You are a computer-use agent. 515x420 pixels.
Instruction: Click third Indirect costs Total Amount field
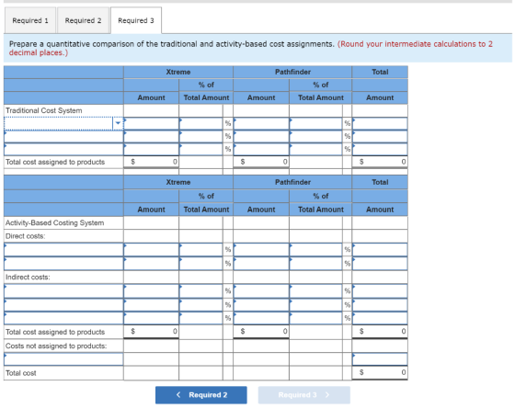[380, 318]
